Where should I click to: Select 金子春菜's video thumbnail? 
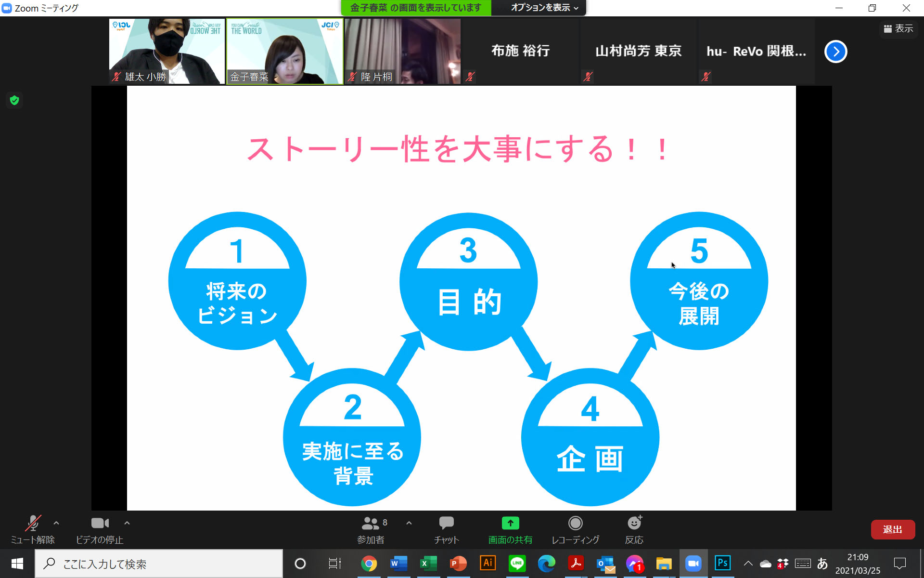[x=284, y=52]
